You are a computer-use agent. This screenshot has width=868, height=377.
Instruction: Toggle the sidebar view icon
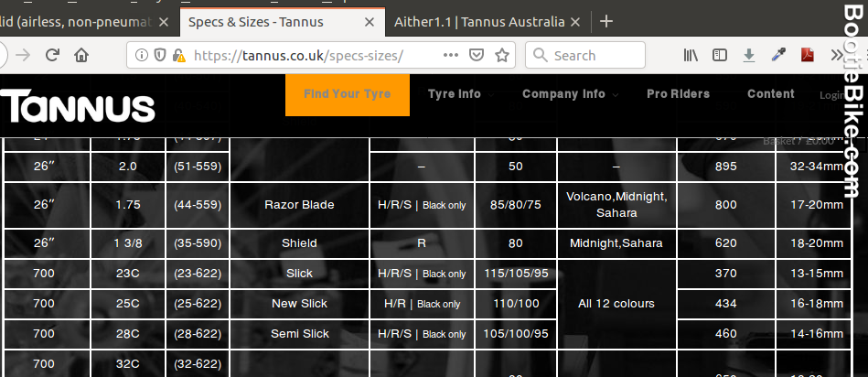(719, 55)
